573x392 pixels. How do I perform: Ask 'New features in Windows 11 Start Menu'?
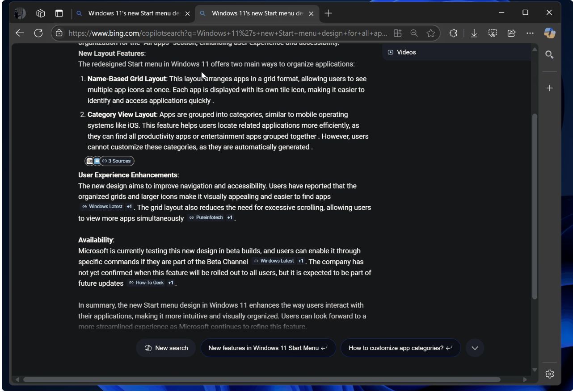coord(268,348)
